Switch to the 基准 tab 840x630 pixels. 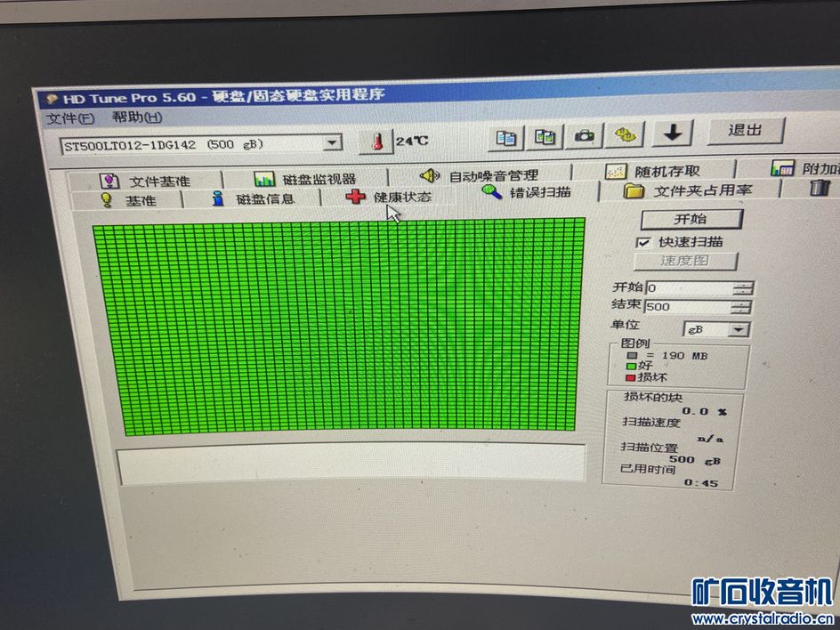(x=128, y=200)
